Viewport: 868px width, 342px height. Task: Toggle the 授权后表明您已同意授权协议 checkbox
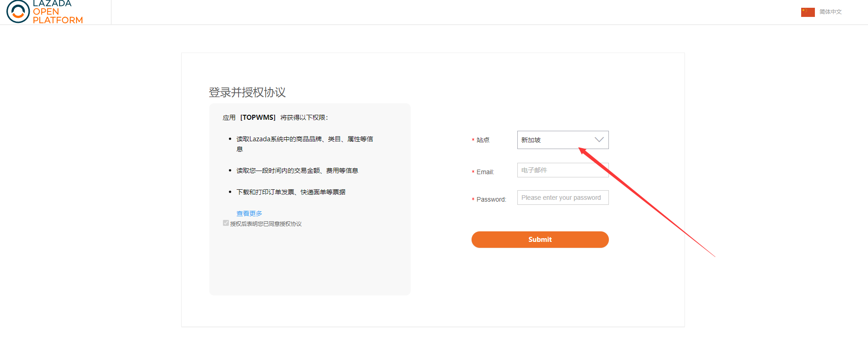coord(226,223)
